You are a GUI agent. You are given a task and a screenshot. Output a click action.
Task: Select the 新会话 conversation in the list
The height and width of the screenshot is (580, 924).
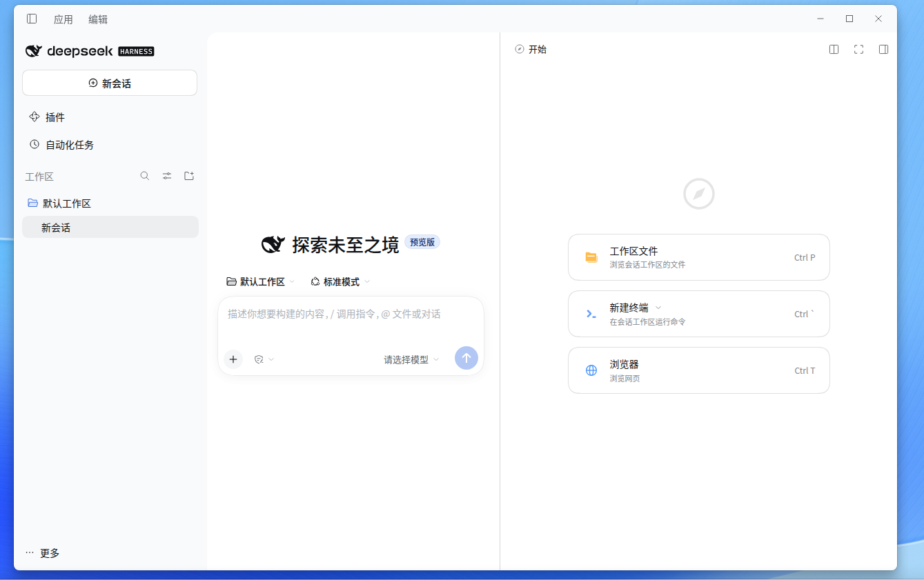pos(110,227)
